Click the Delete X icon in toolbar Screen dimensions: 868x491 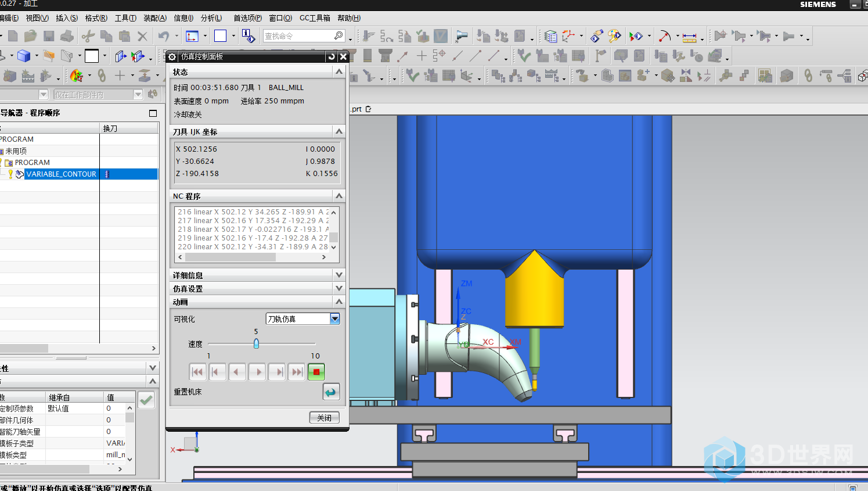tap(142, 36)
